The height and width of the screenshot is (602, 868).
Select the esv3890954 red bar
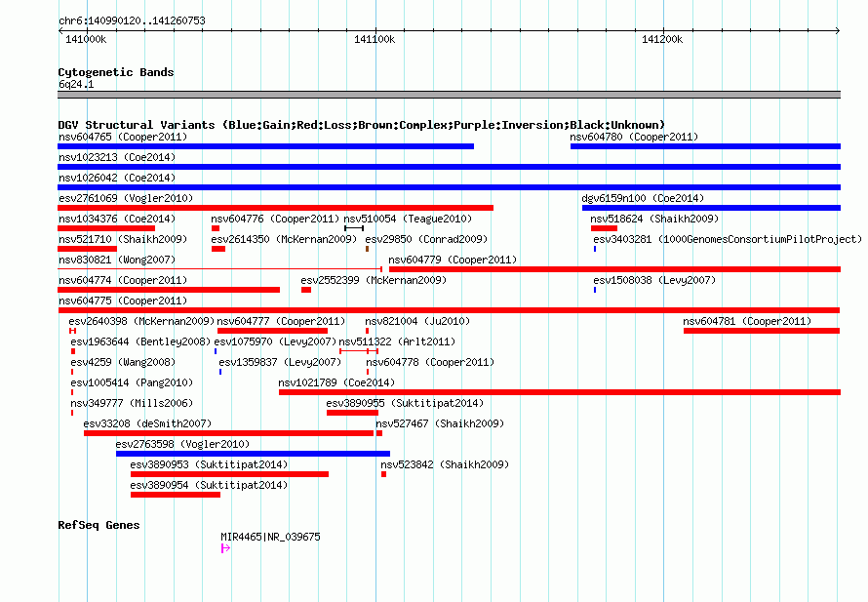tap(176, 495)
